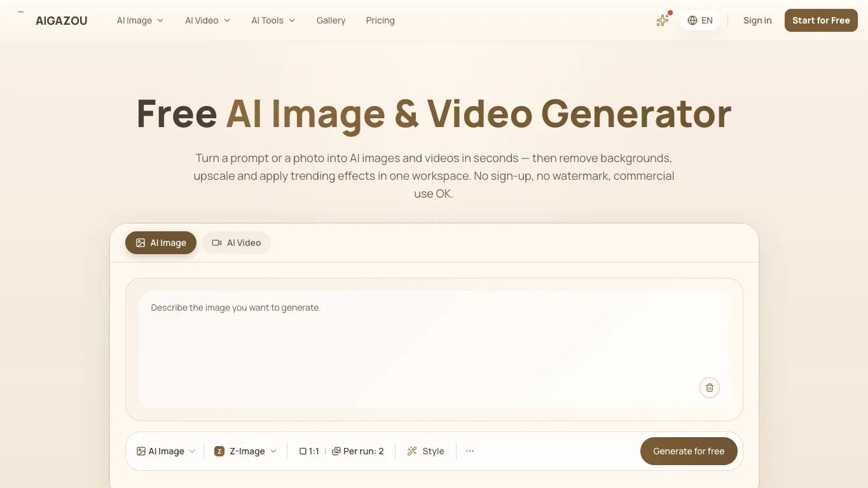Expand the AI Image nav menu
The image size is (868, 488).
coord(140,20)
